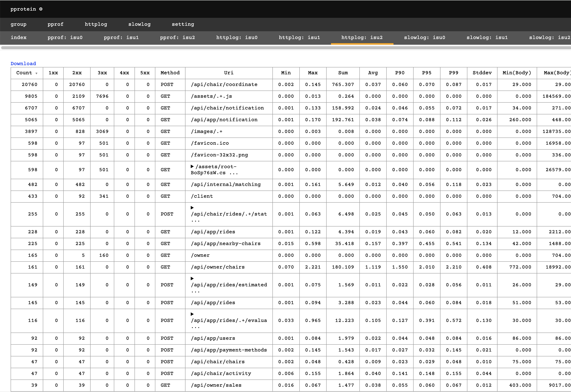Screen dimensions: 571x392
Task: Sort by the Min(Body) column header
Action: coord(517,73)
